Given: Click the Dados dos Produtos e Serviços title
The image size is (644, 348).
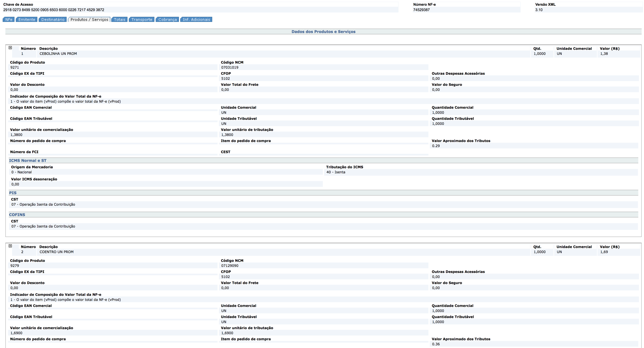Looking at the screenshot, I should (x=323, y=31).
